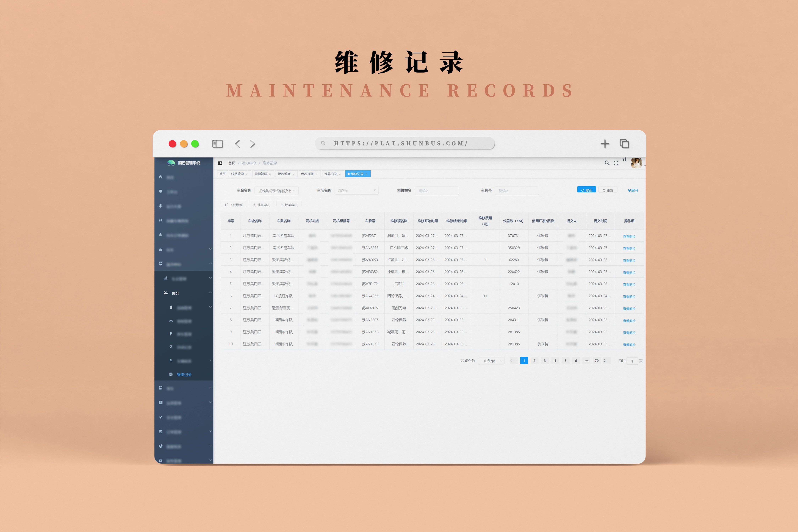The width and height of the screenshot is (798, 532).
Task: Click 查看照片 for plate 苏AN4233
Action: pos(629,297)
